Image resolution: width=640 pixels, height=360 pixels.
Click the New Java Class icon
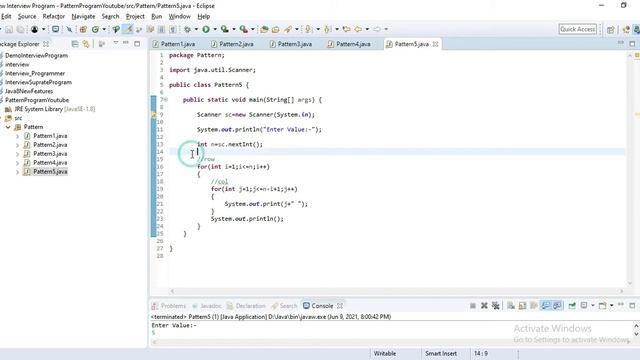[95, 29]
